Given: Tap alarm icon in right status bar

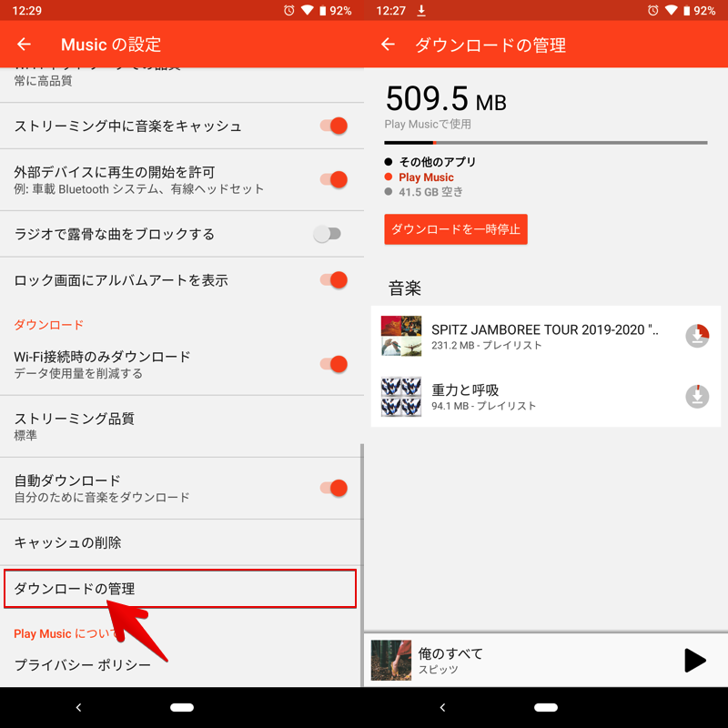Looking at the screenshot, I should pyautogui.click(x=652, y=10).
